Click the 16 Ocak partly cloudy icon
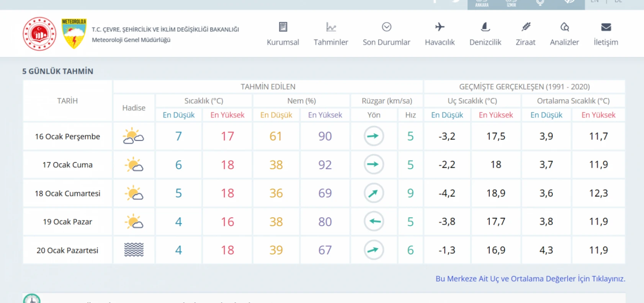Viewport: 644px width, 303px height. click(x=133, y=136)
